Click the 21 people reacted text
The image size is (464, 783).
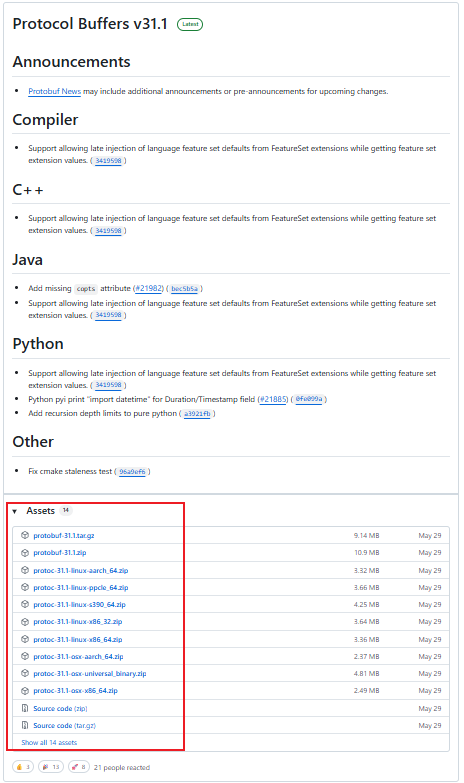click(122, 767)
